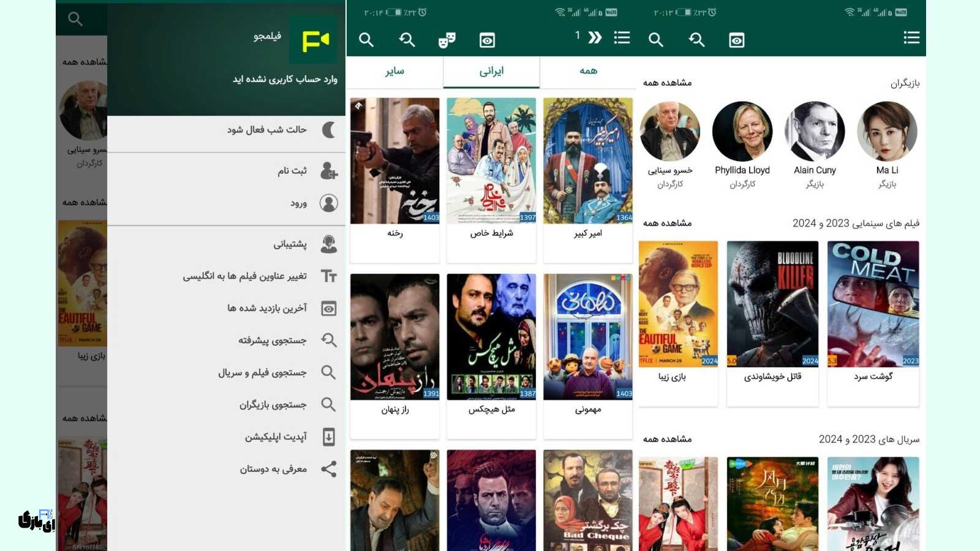Open the Cold Meat poster
The height and width of the screenshot is (551, 980).
tap(873, 304)
